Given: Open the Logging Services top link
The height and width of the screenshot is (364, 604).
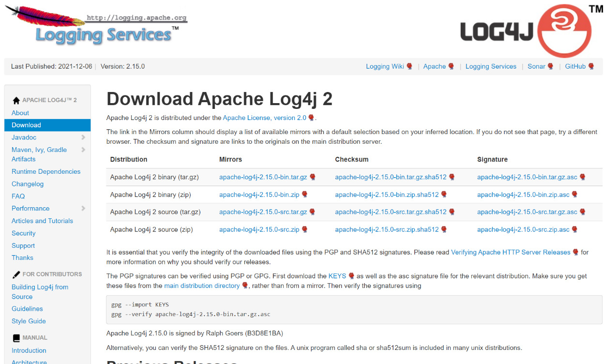Looking at the screenshot, I should [491, 66].
